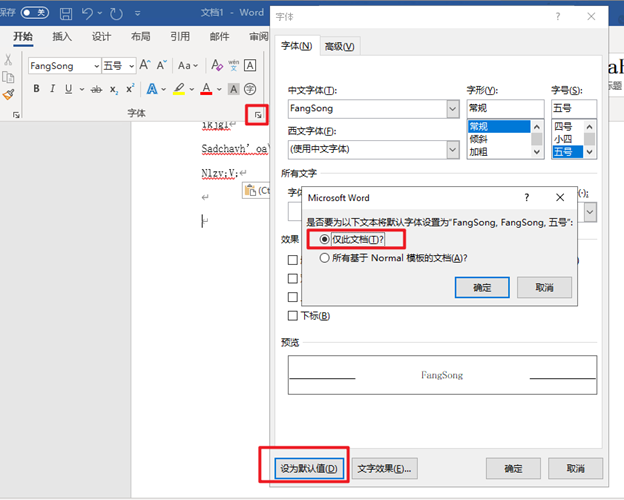Click the Redo icon in title bar
Viewport: 624px width, 500px height.
point(116,14)
